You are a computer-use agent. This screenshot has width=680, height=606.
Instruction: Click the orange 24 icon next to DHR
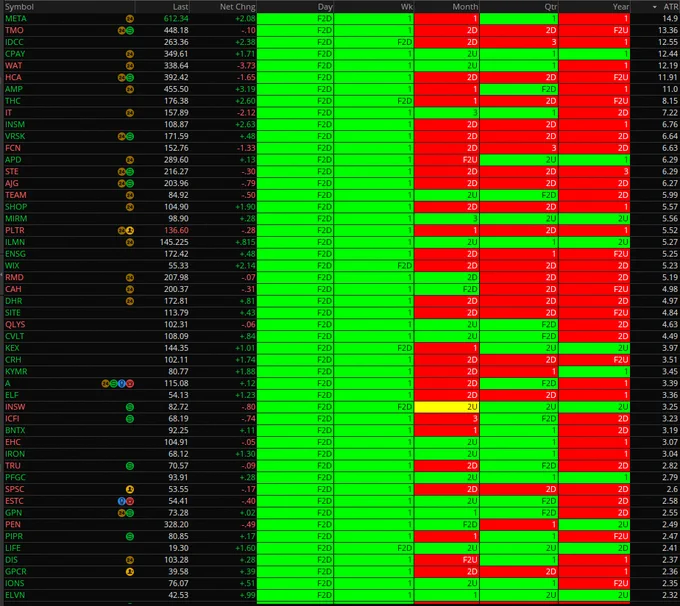click(130, 301)
